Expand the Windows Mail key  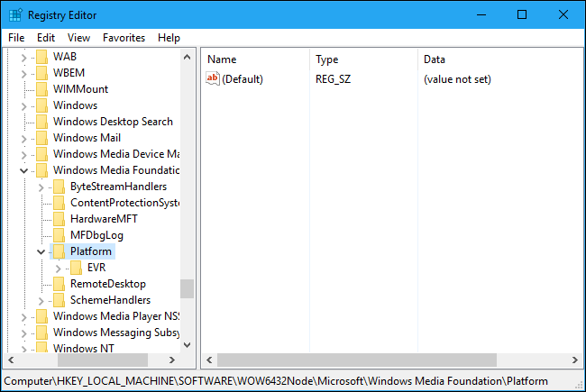point(24,139)
